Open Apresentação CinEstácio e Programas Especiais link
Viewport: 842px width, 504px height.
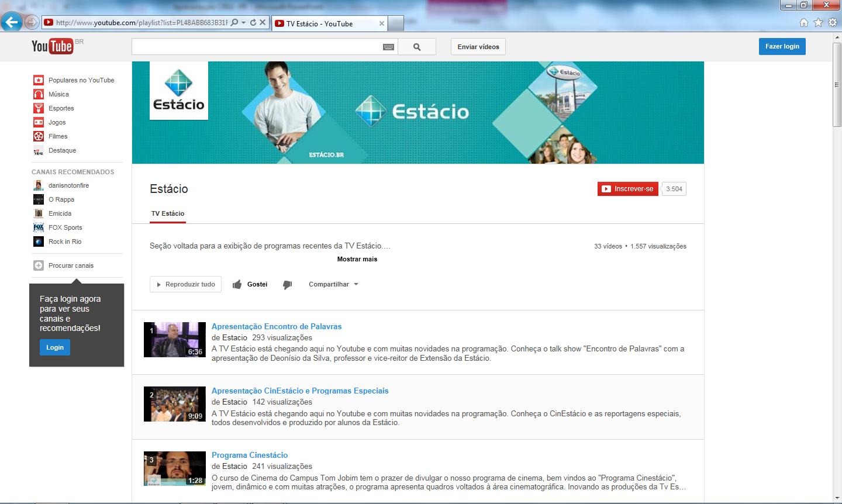click(x=300, y=391)
